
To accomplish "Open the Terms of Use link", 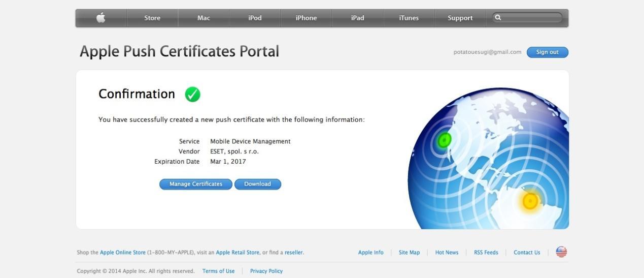I will tap(218, 271).
